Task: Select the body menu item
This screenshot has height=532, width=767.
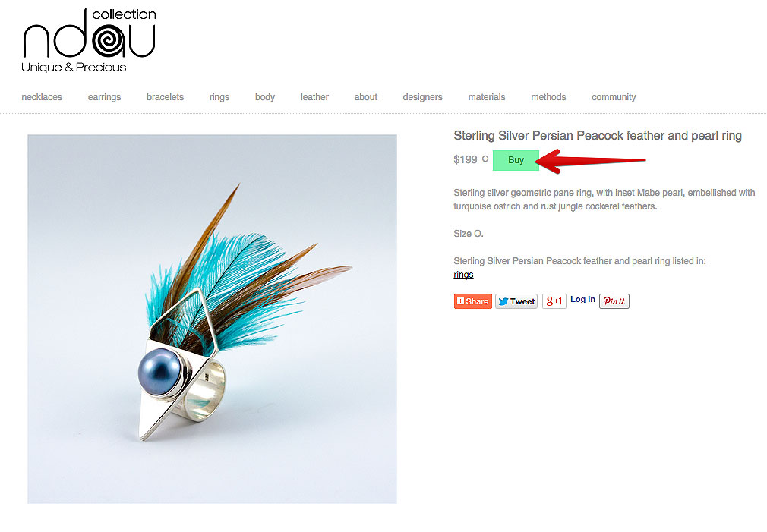Action: pos(264,97)
